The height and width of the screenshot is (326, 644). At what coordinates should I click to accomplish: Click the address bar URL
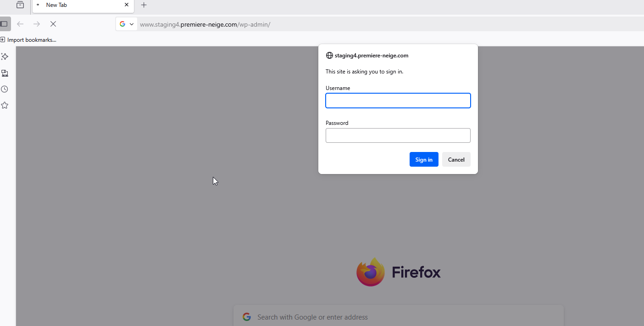tap(205, 24)
